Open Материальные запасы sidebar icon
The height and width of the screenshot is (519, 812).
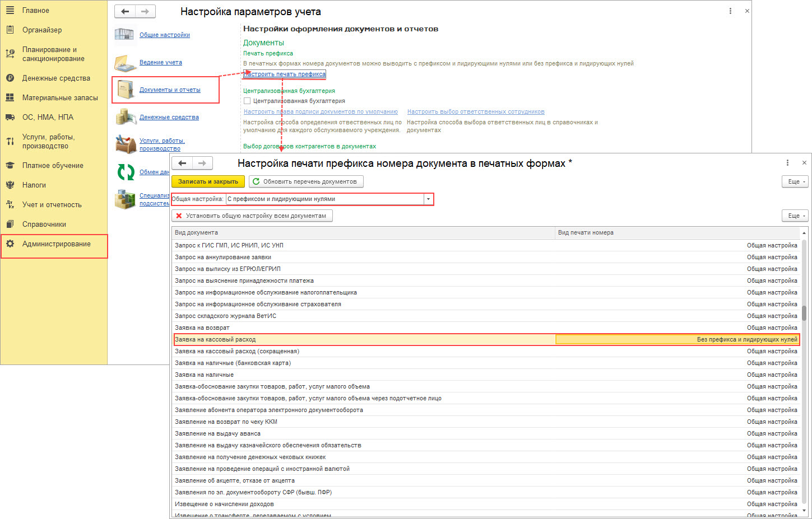point(10,97)
